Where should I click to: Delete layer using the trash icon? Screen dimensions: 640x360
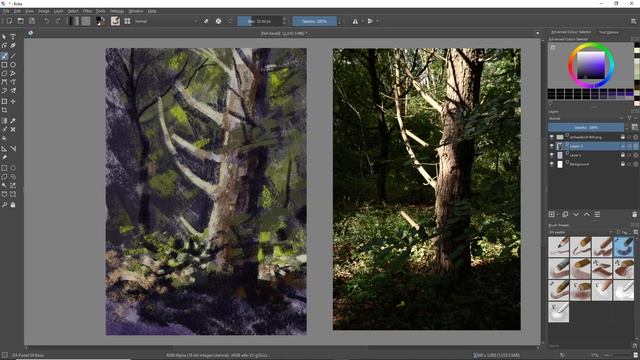point(634,215)
